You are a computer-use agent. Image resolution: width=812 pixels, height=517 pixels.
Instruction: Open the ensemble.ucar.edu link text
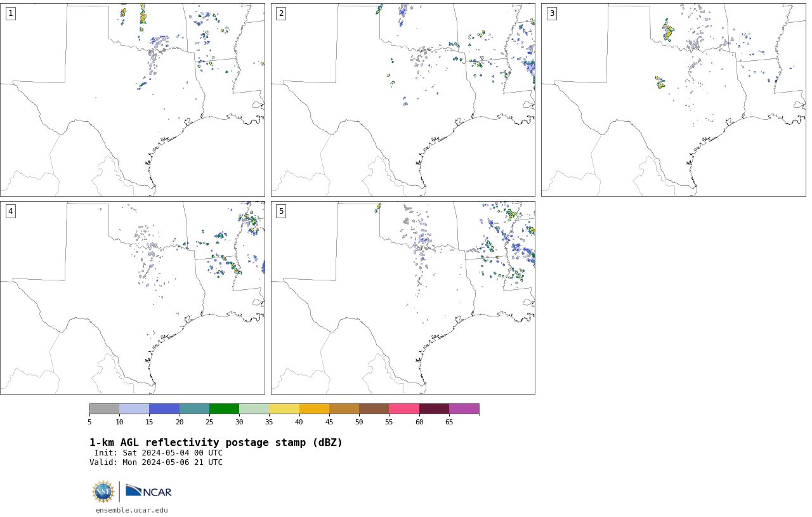132,510
